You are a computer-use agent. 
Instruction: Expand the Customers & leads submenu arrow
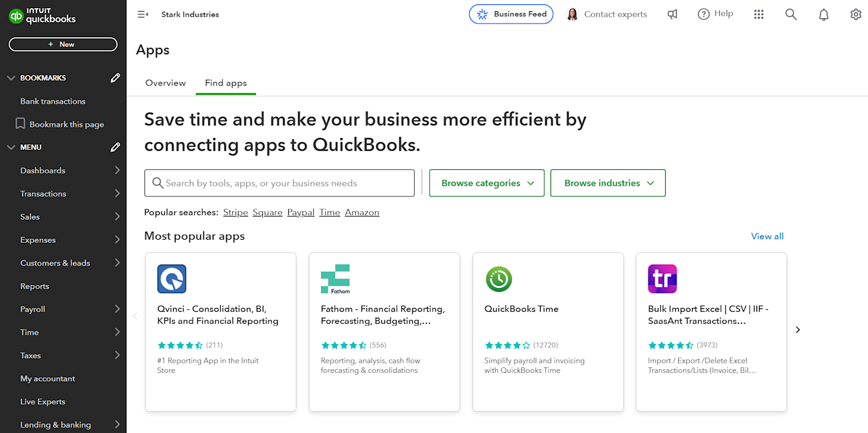point(117,263)
